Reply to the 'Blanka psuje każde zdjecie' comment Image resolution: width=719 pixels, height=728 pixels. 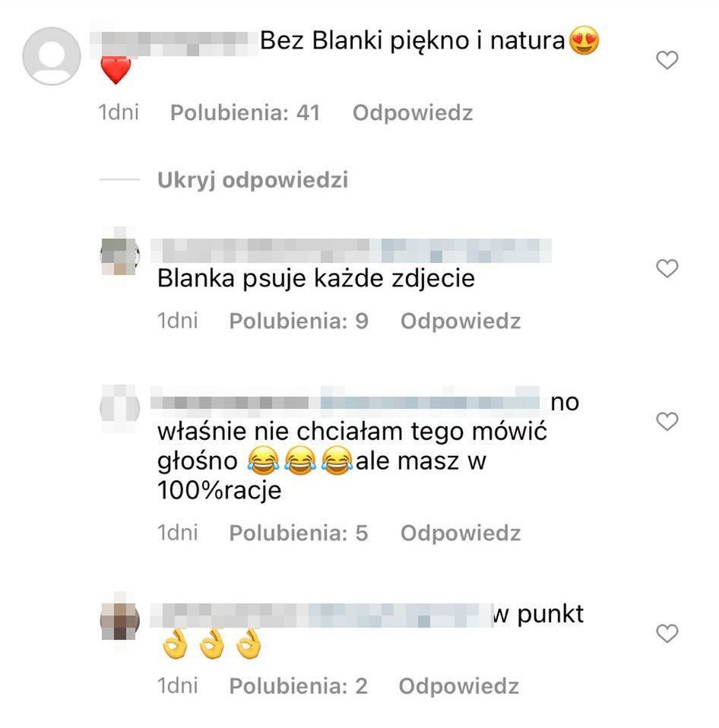(461, 321)
